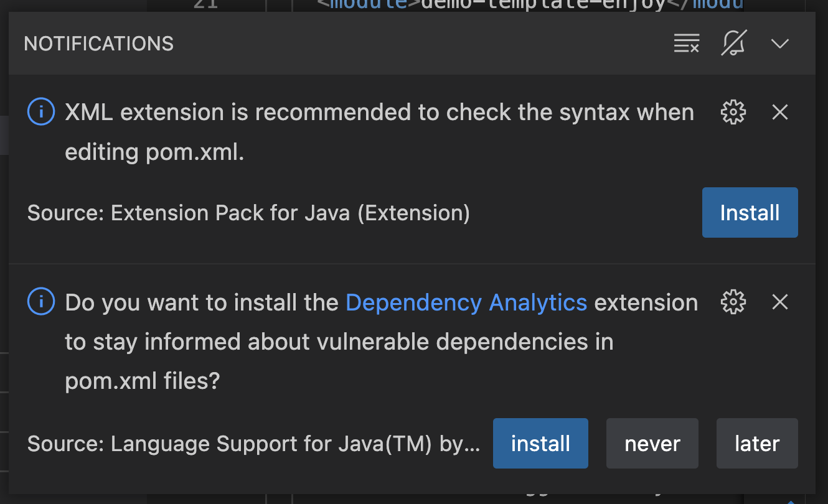Dismiss the Dependency Analytics notification

[x=779, y=302]
